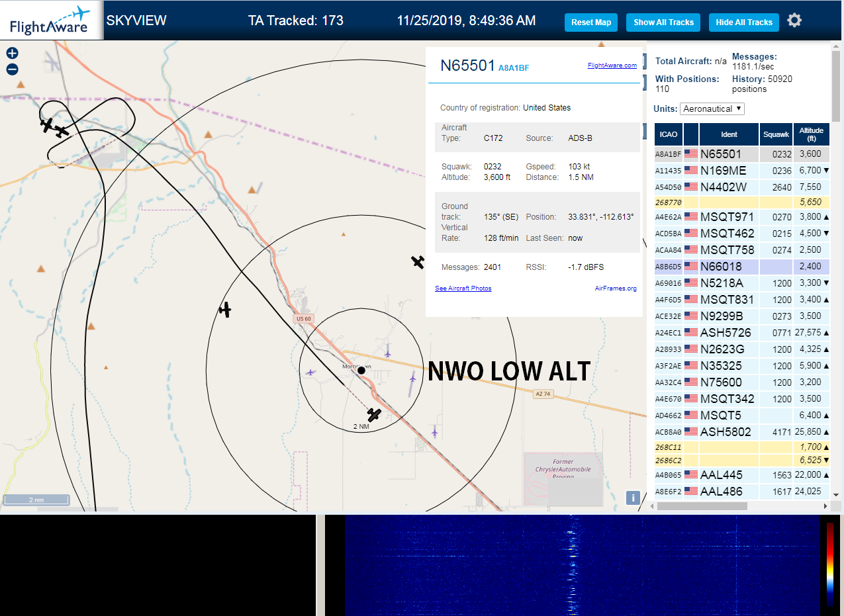Click the A8A1BF hex code in info panel
Screen dimensions: 844x616
[x=514, y=68]
